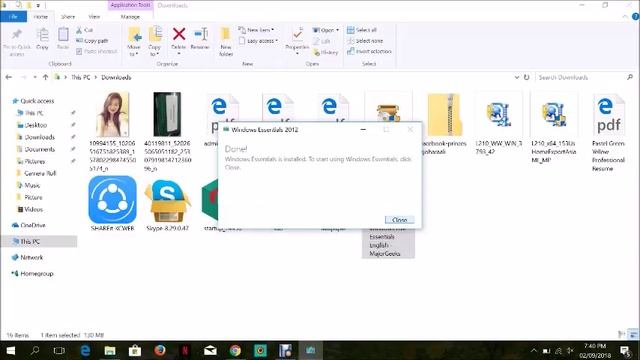Open the Move to dropdown

134,42
